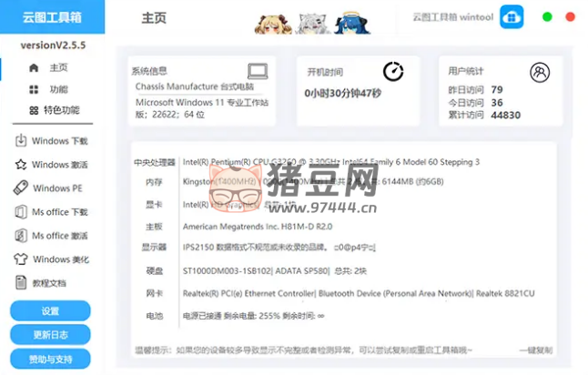Click the blue cloud wintool logo icon
Viewport: 588px width, 375px height.
[x=512, y=17]
